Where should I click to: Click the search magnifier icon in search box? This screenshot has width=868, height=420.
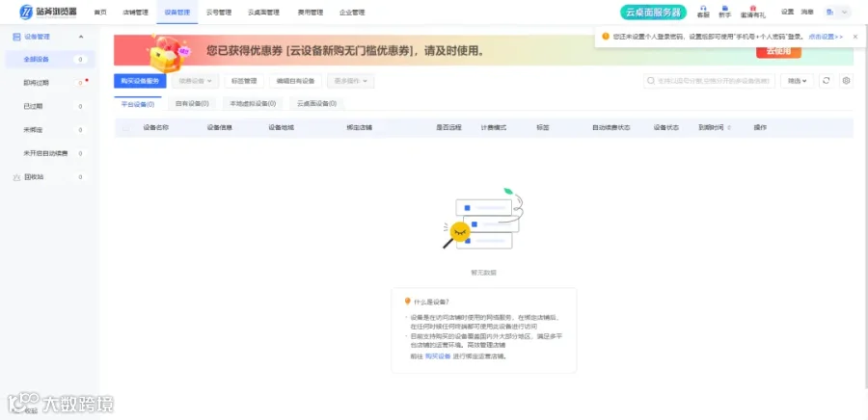coord(650,81)
